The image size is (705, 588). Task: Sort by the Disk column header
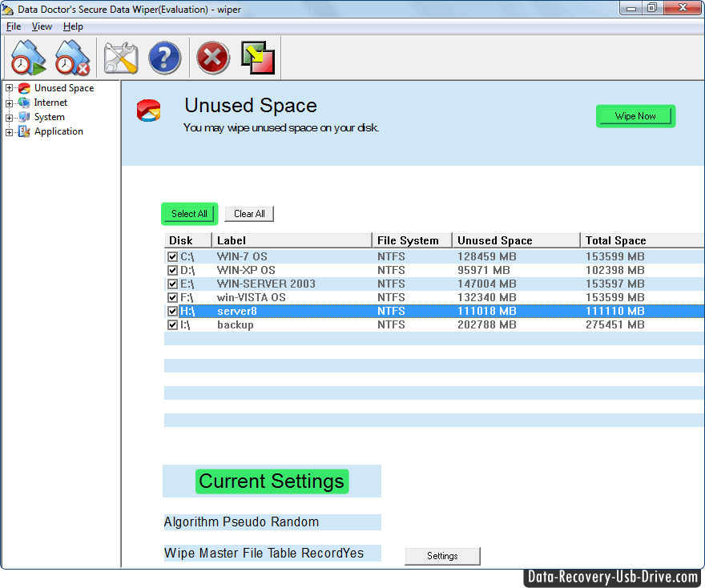pos(188,240)
